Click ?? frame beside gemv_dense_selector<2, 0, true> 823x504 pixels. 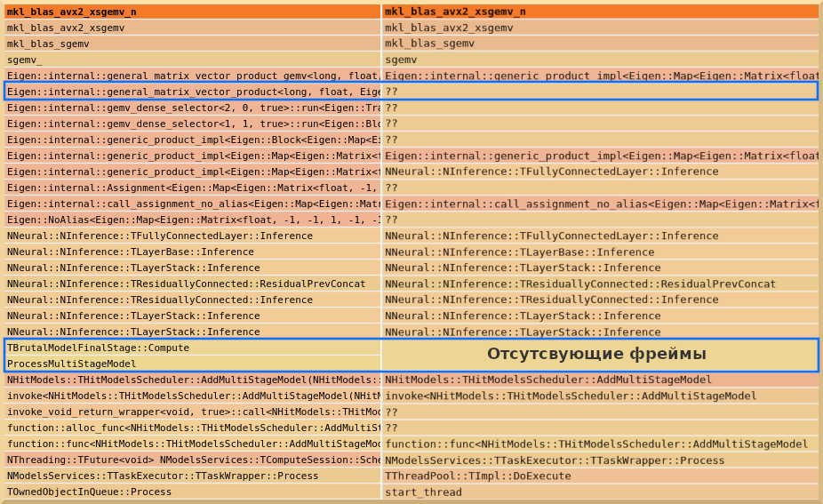(x=600, y=108)
